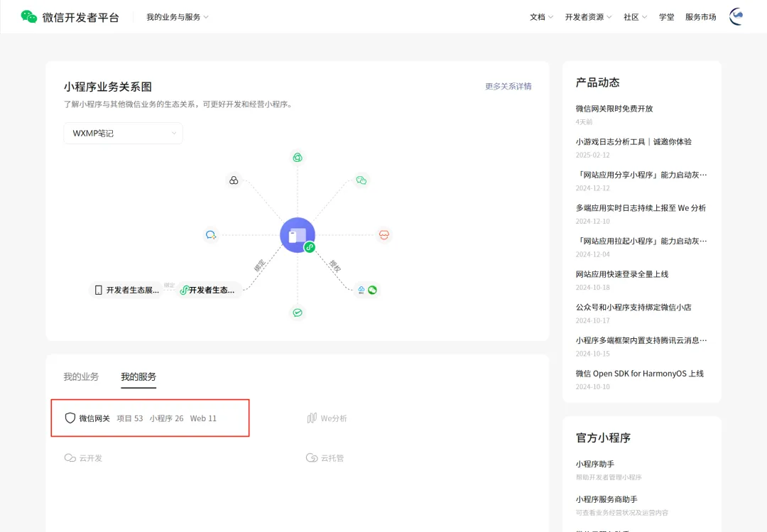Open the 学堂 menu item
Viewport: 767px width, 532px height.
click(x=666, y=17)
